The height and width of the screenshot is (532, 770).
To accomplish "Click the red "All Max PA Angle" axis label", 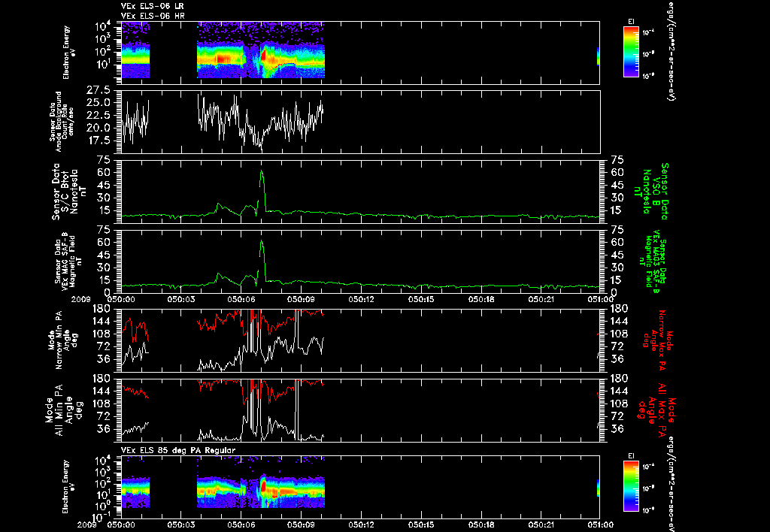I will (x=656, y=409).
